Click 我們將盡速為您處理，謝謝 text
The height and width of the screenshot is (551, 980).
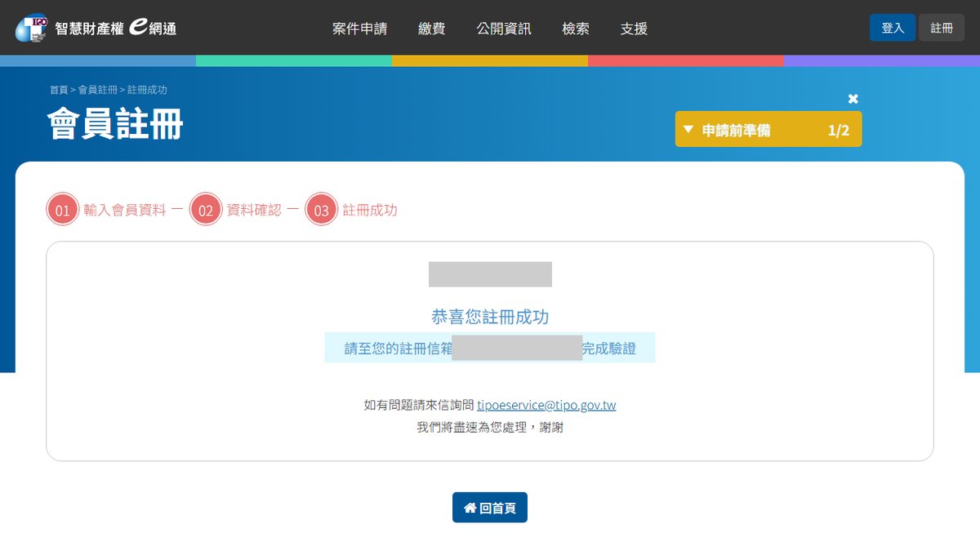[490, 427]
